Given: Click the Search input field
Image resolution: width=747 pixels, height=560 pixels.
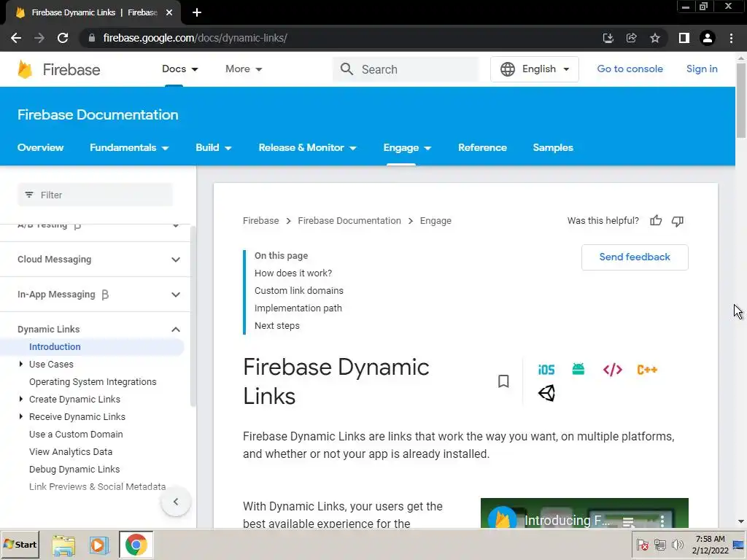Looking at the screenshot, I should coord(406,69).
